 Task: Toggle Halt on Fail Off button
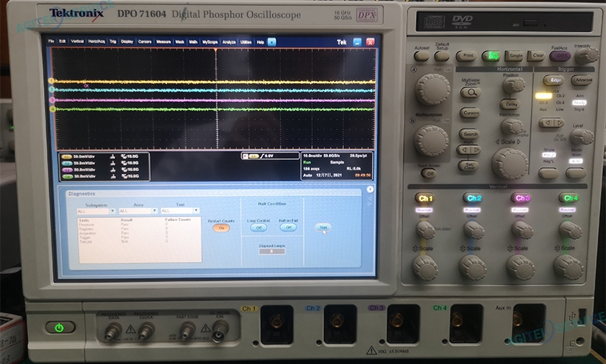coord(289,227)
